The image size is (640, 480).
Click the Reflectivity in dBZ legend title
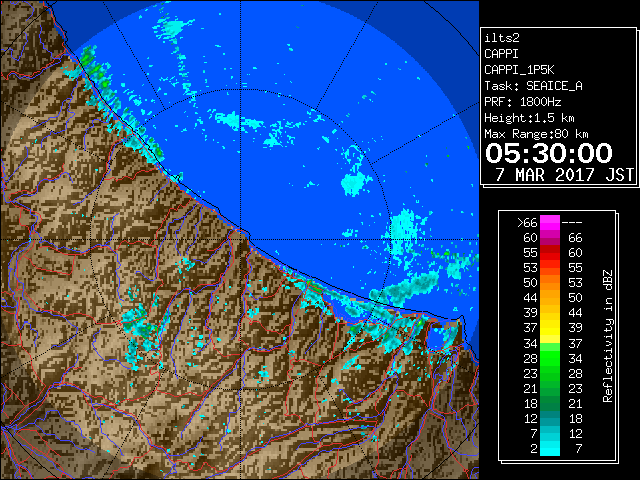point(608,336)
